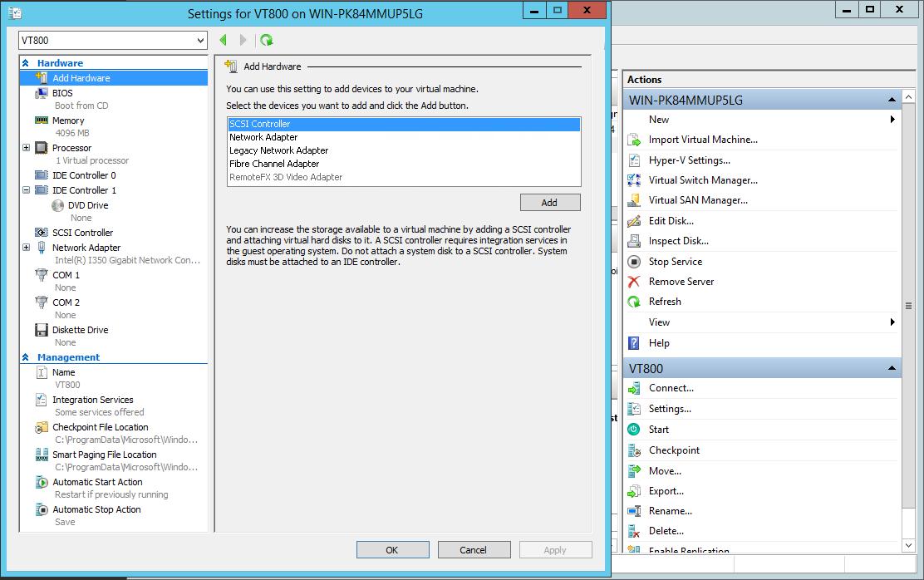This screenshot has width=924, height=580.
Task: Choose Edit Disk in Actions pane
Action: (x=671, y=220)
